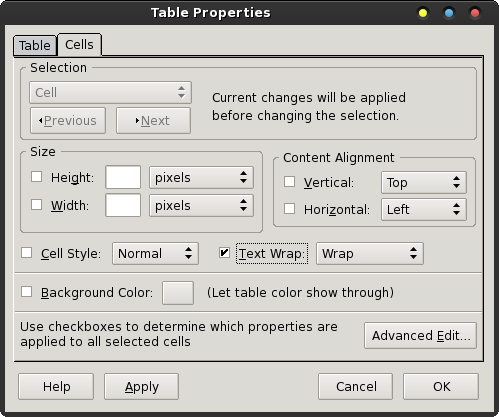
Task: Uncheck the Text Wrap checkbox
Action: 224,253
